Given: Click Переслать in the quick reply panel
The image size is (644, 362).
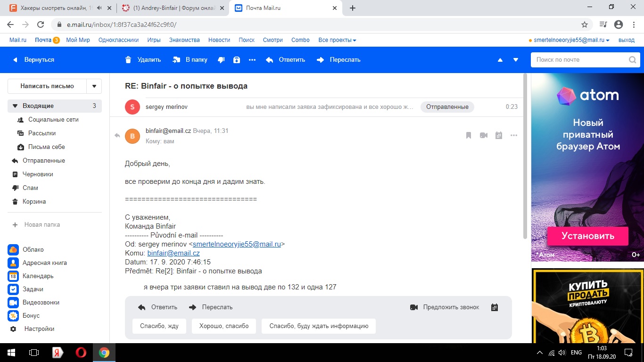Looking at the screenshot, I should 211,307.
